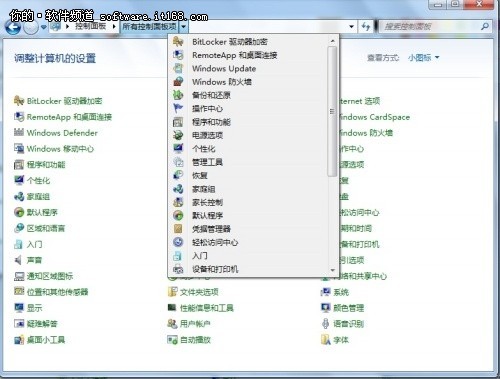Click 凭据管理器 safe icon in dropdown
The height and width of the screenshot is (379, 500).
(x=178, y=229)
